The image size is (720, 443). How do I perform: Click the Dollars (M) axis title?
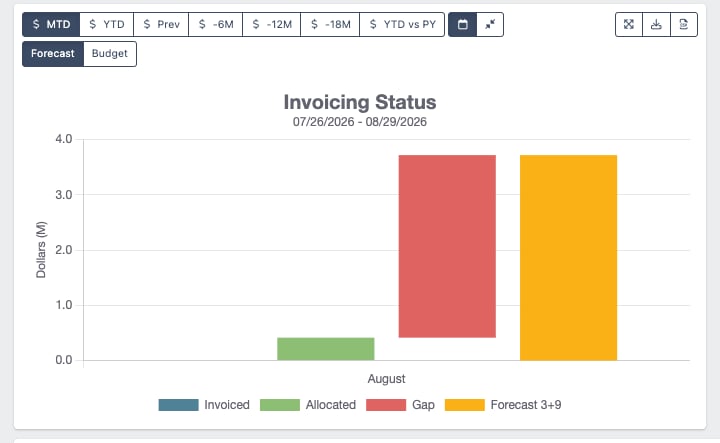pyautogui.click(x=41, y=250)
